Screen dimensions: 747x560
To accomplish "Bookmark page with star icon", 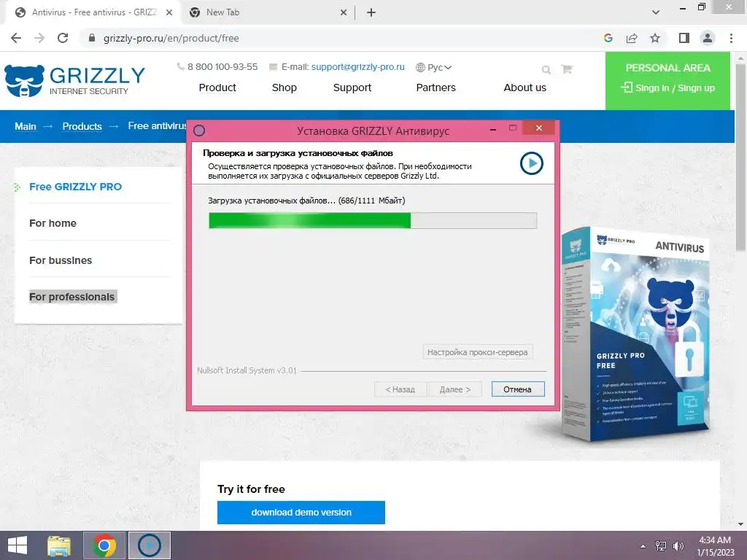I will click(x=655, y=38).
